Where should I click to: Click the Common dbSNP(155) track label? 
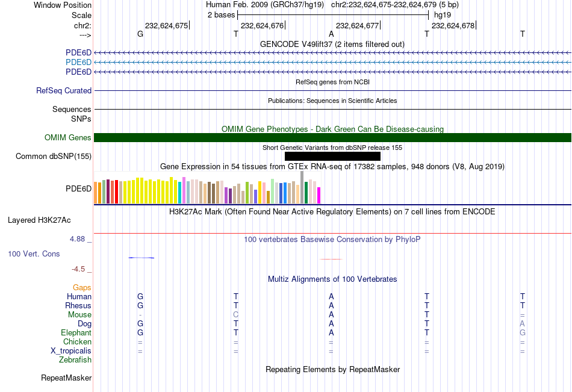(53, 156)
